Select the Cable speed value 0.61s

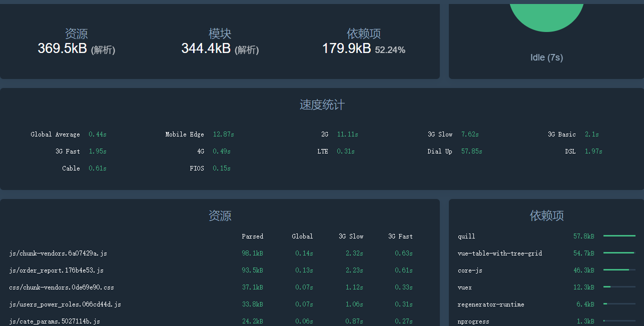click(98, 168)
